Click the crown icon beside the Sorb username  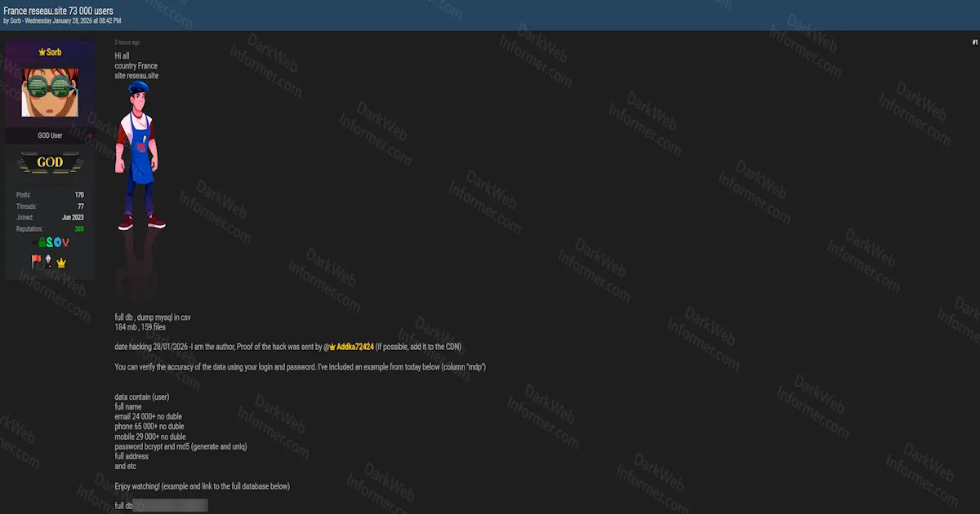coord(42,51)
